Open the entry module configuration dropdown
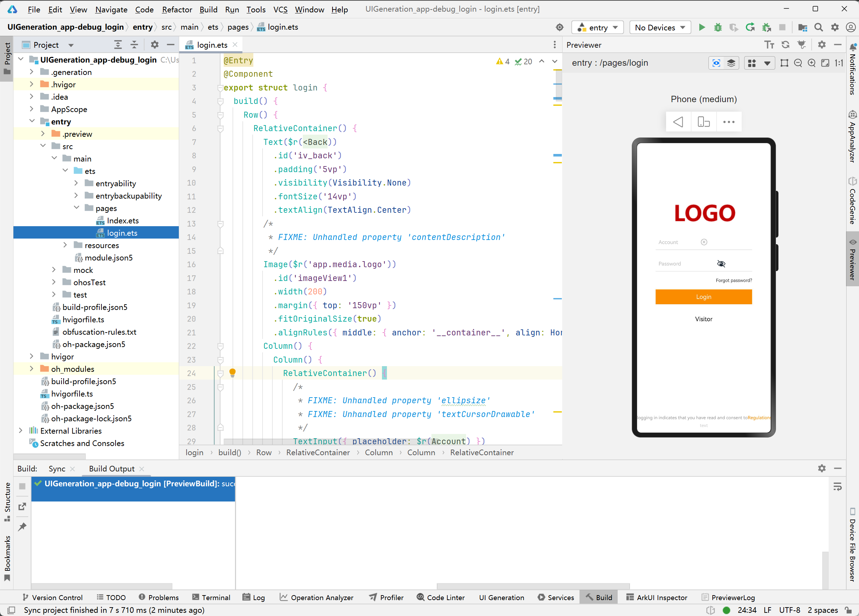 [598, 27]
